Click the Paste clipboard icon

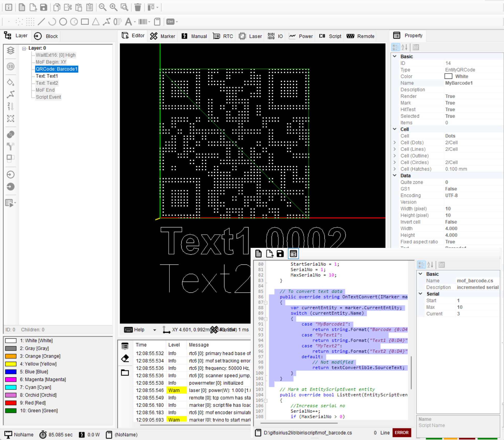point(79,7)
